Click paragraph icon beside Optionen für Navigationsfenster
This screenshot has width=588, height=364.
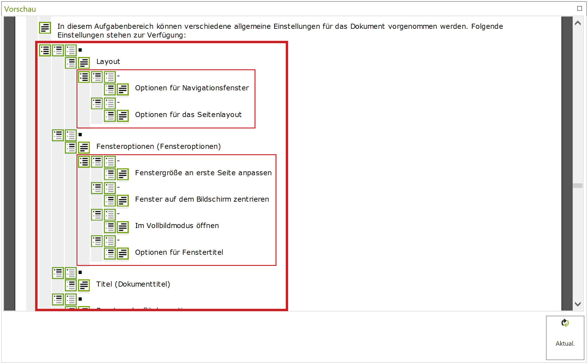tap(123, 89)
